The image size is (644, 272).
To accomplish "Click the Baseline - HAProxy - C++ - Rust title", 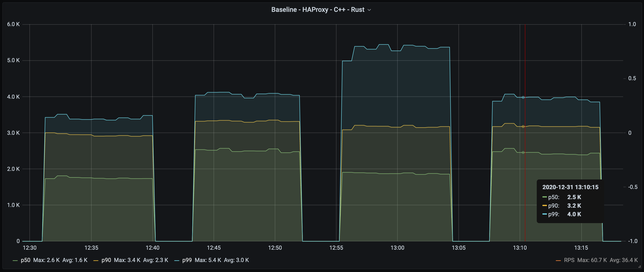I will [x=317, y=10].
